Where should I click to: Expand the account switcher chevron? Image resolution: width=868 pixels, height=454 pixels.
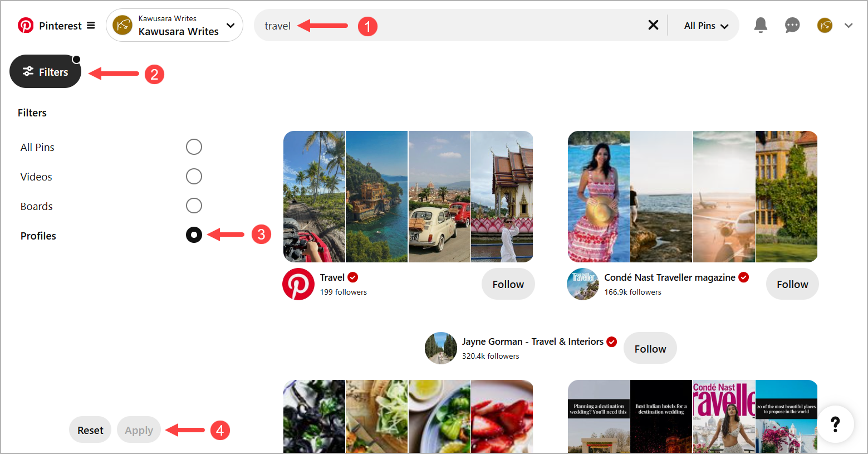coord(230,25)
